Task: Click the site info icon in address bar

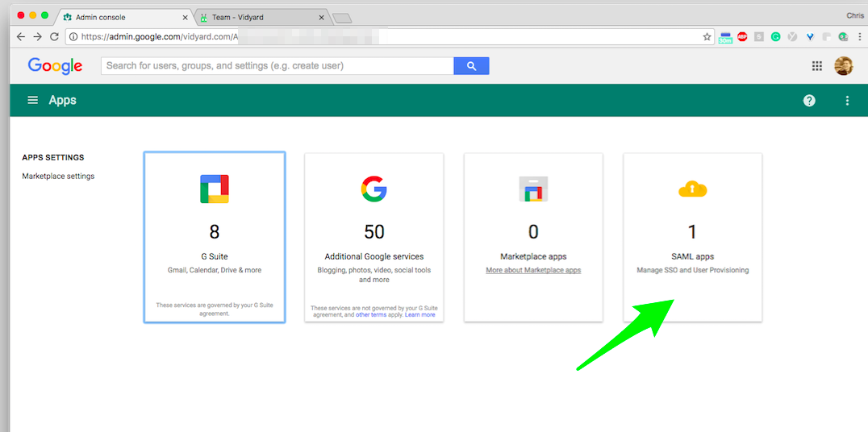Action: coord(73,37)
